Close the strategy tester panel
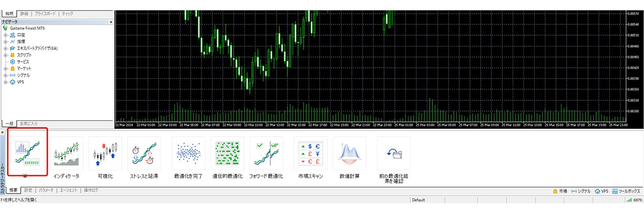Viewport: 644px width, 212px height. (3, 132)
